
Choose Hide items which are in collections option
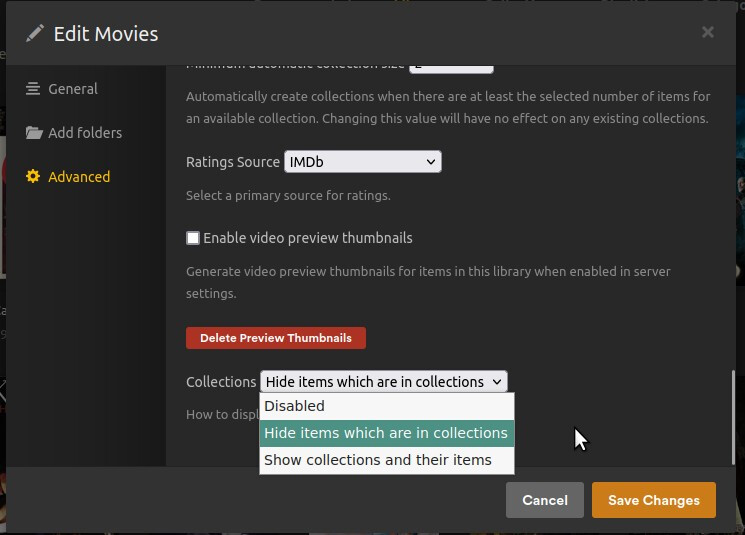pyautogui.click(x=387, y=433)
